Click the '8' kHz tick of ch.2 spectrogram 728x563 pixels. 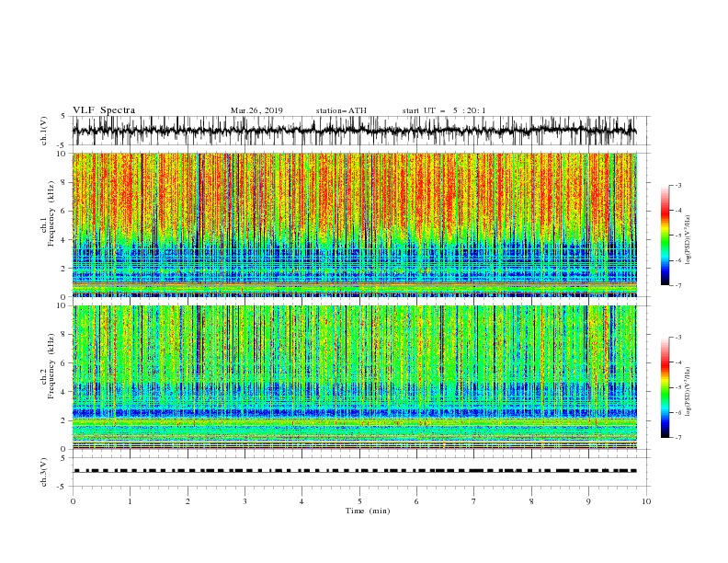[x=63, y=335]
